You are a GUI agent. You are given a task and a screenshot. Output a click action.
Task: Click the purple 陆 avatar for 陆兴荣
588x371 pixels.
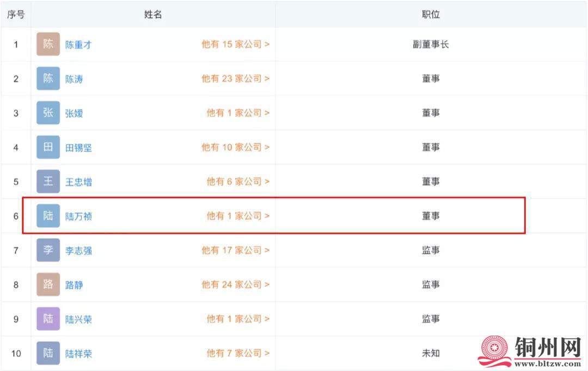48,319
